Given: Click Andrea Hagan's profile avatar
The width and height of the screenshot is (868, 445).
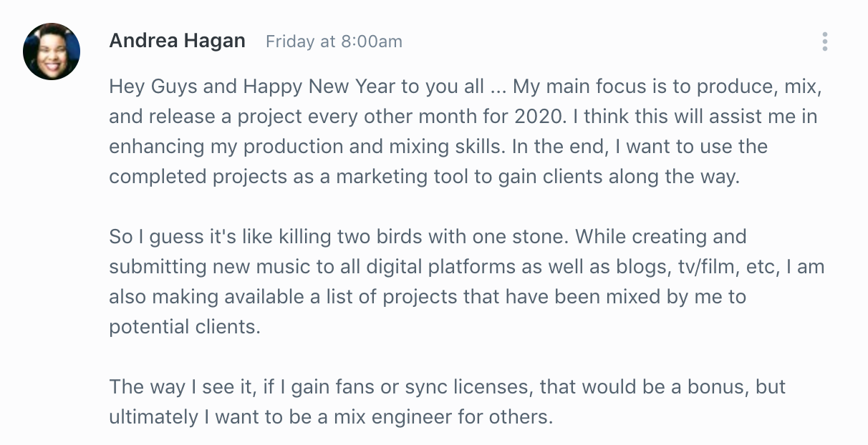Looking at the screenshot, I should pyautogui.click(x=52, y=52).
